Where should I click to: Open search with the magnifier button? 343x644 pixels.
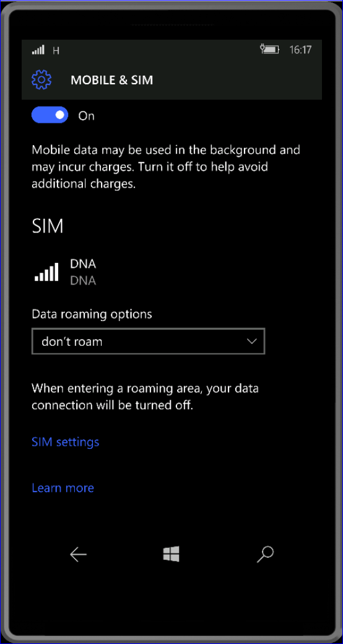coord(265,555)
